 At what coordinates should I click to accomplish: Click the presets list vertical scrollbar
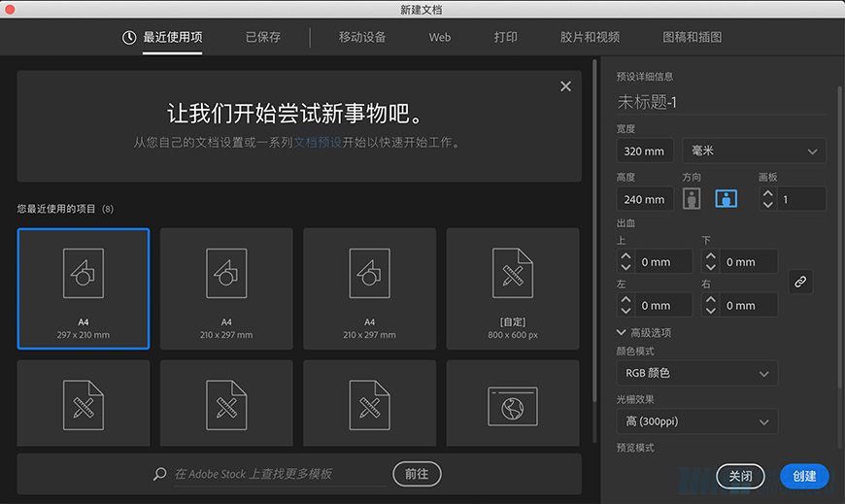click(595, 232)
